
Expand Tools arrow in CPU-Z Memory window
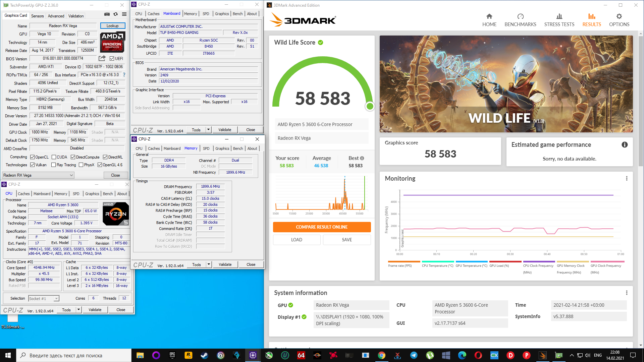click(x=209, y=264)
